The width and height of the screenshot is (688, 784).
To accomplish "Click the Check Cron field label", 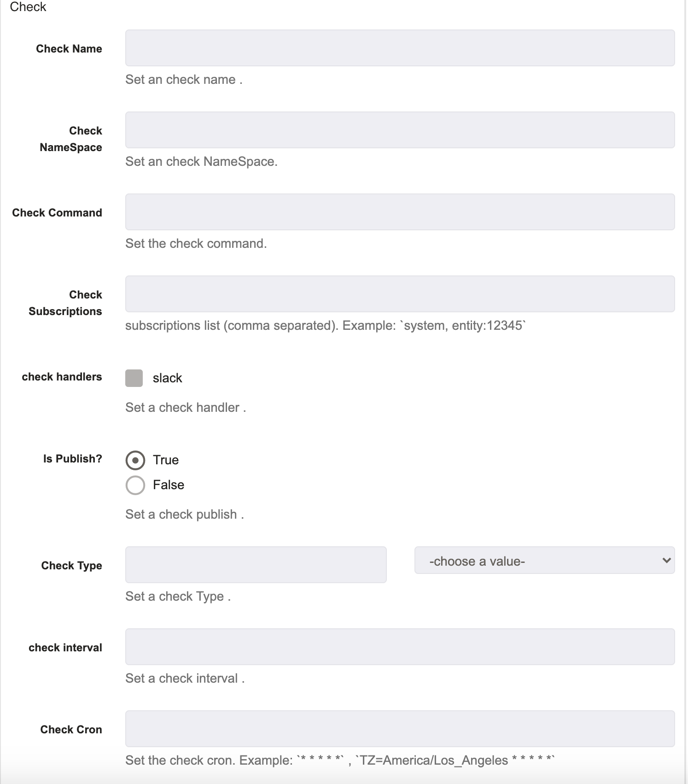I will click(71, 730).
